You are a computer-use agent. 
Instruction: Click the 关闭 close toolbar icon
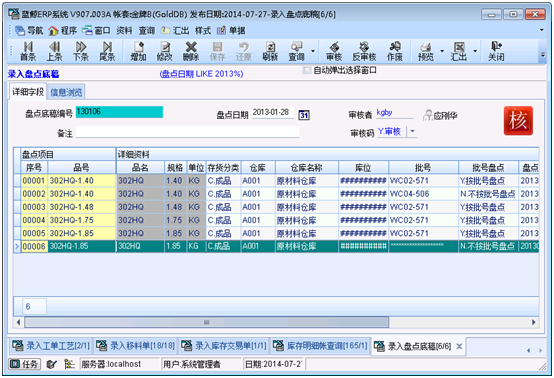[496, 51]
